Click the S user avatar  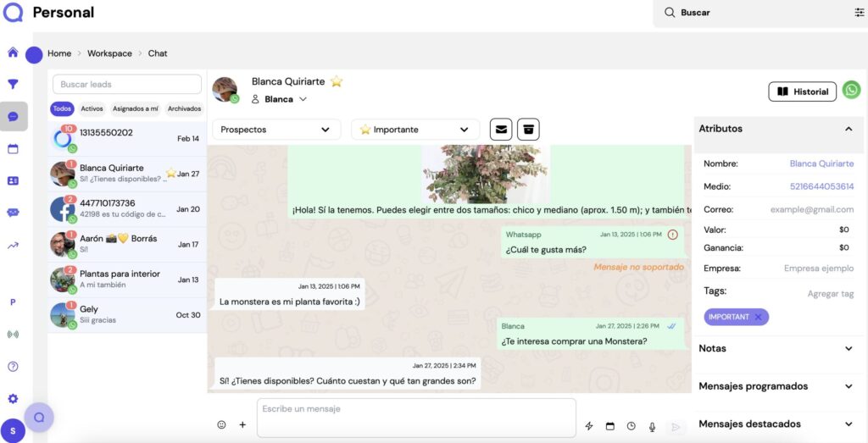click(13, 430)
